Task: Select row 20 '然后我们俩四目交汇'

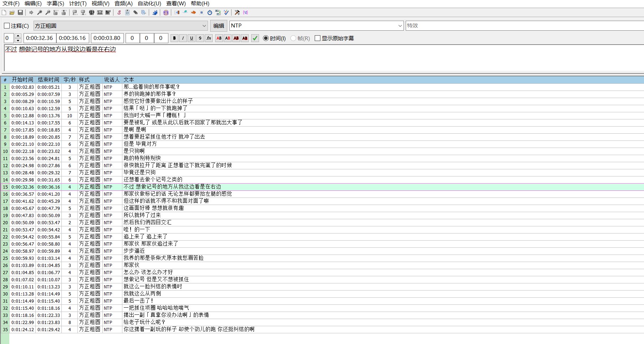Action: click(x=322, y=222)
